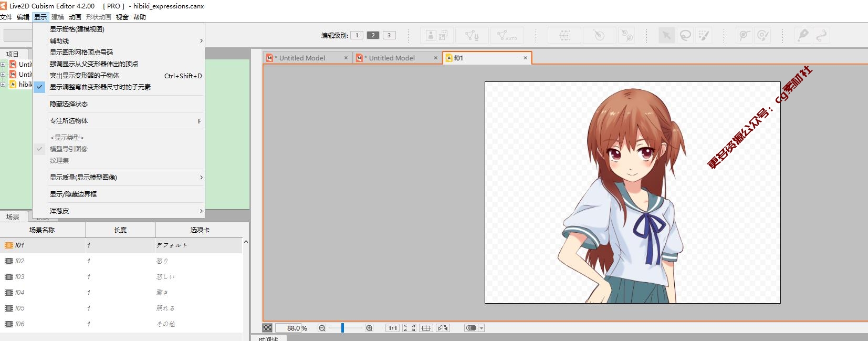
Task: Click the 88.0 zoom percentage field
Action: 288,328
